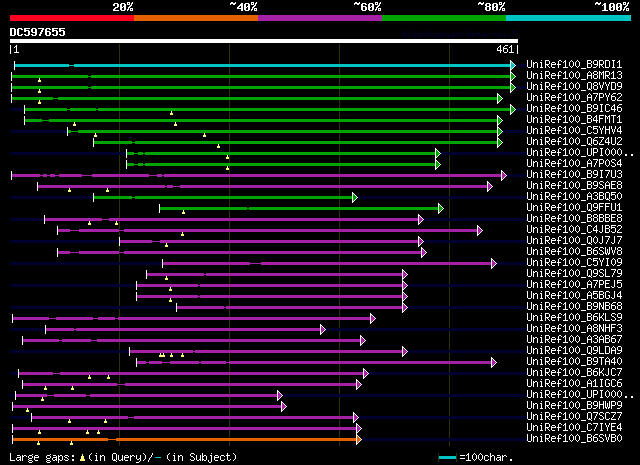The image size is (640, 465).
Task: Click the cyan ~100% identity legend segment
Action: [x=569, y=18]
